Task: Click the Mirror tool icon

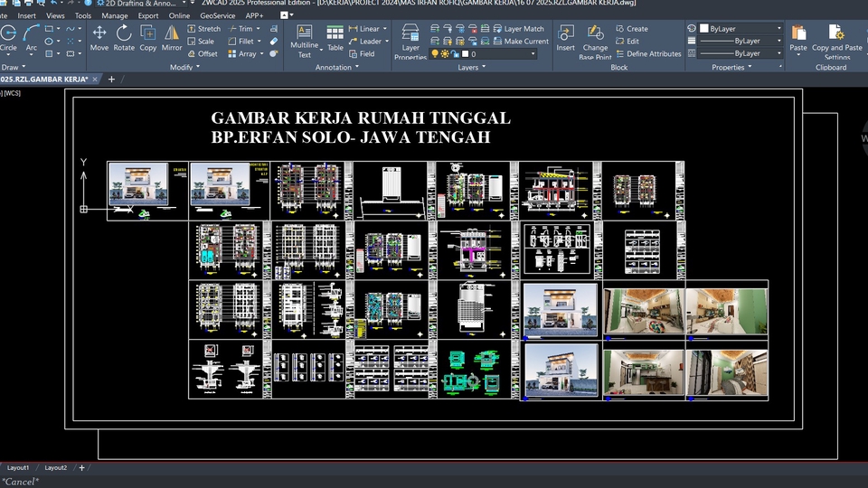Action: tap(172, 37)
